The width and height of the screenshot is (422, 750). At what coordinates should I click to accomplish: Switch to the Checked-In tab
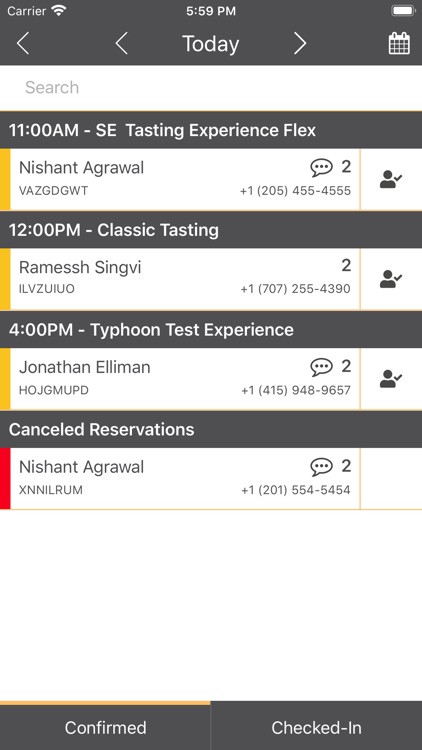[x=316, y=727]
